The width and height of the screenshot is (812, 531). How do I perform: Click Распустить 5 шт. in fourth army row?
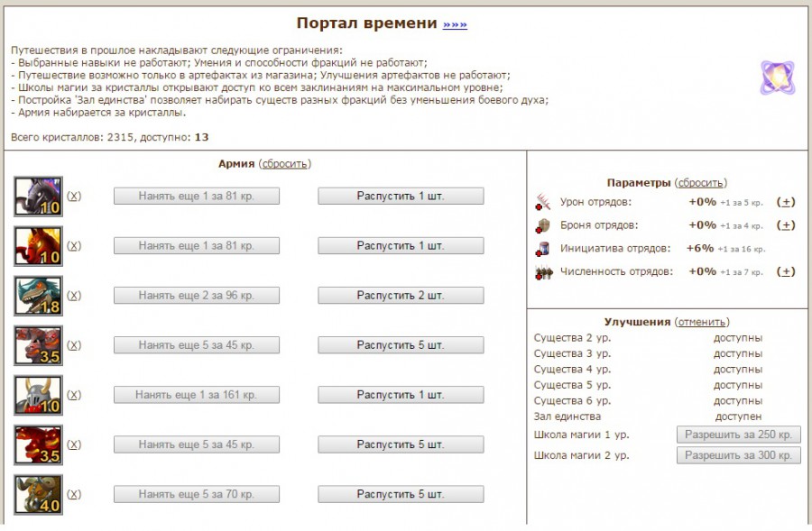point(401,345)
